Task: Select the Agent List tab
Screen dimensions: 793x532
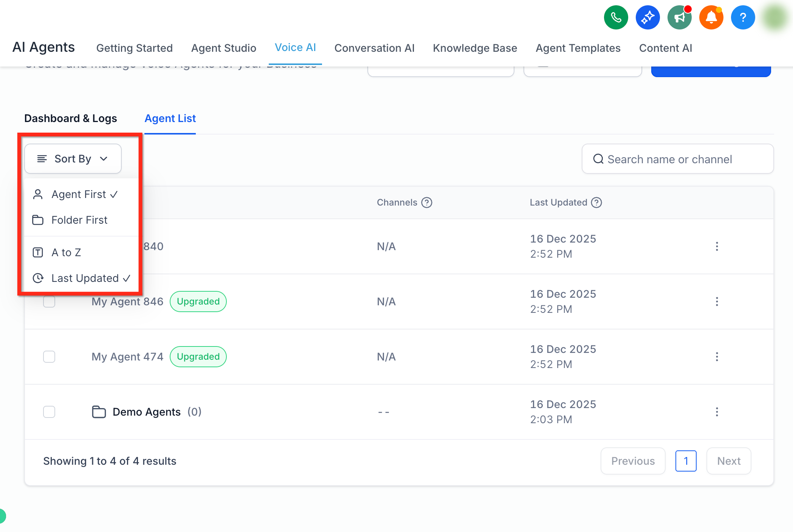Action: click(x=170, y=118)
